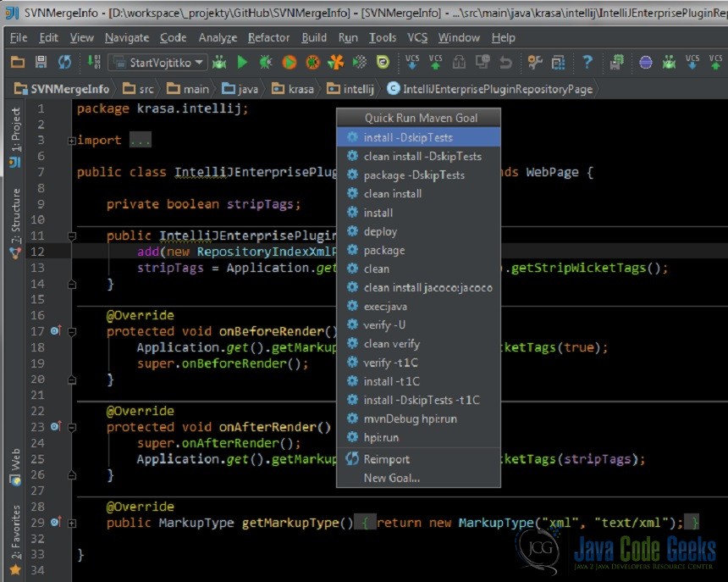The width and height of the screenshot is (728, 582).
Task: Open the Refactor menu
Action: click(x=268, y=37)
